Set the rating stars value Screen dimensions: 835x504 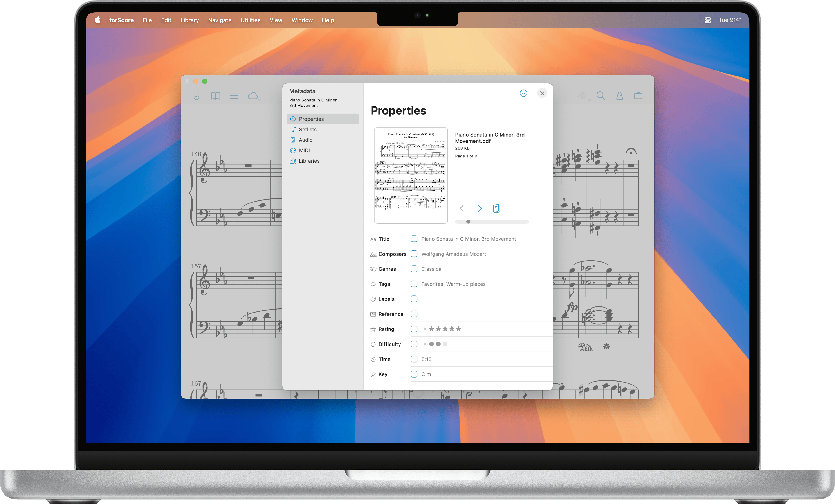pyautogui.click(x=445, y=329)
